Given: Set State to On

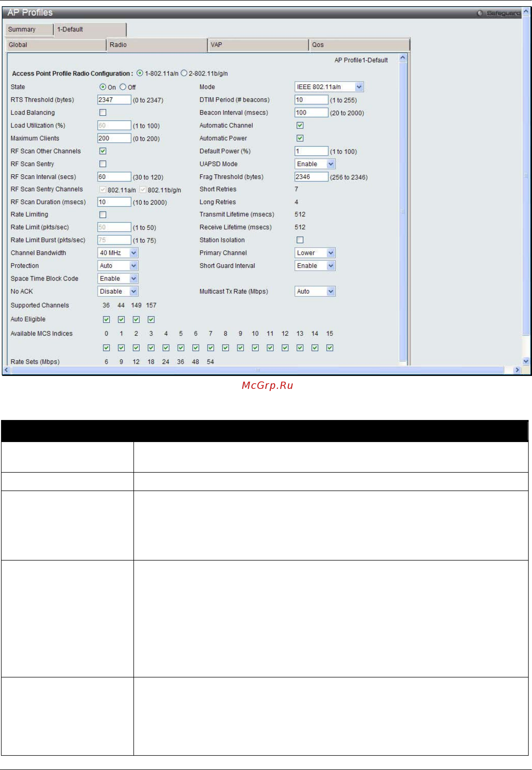Looking at the screenshot, I should (103, 87).
